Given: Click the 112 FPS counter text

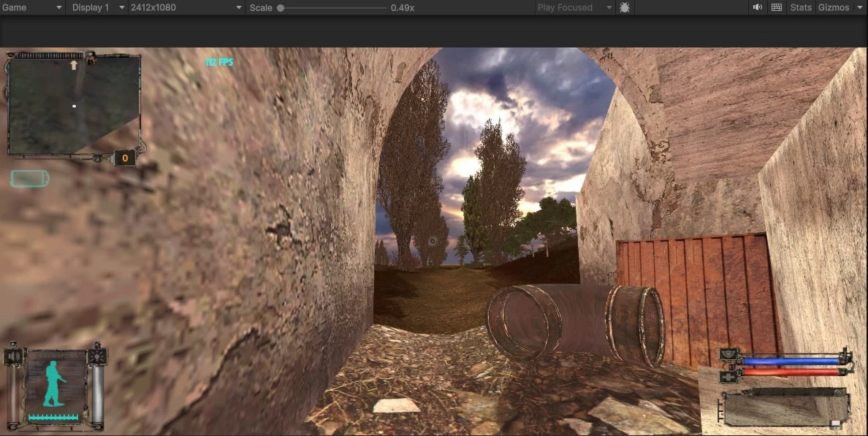Looking at the screenshot, I should tap(219, 63).
